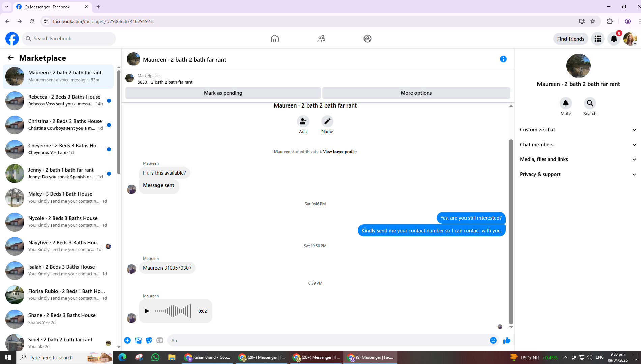Open the notifications bell icon
The width and height of the screenshot is (641, 364).
[614, 39]
